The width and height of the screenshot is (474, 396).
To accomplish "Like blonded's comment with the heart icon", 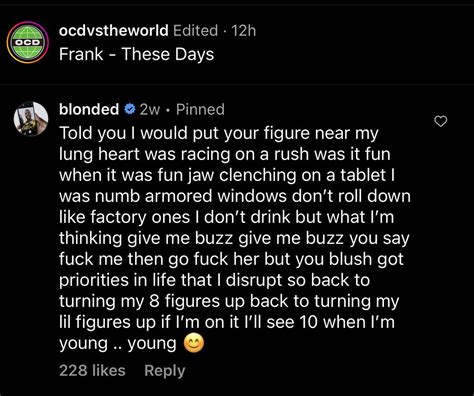I will pos(441,122).
